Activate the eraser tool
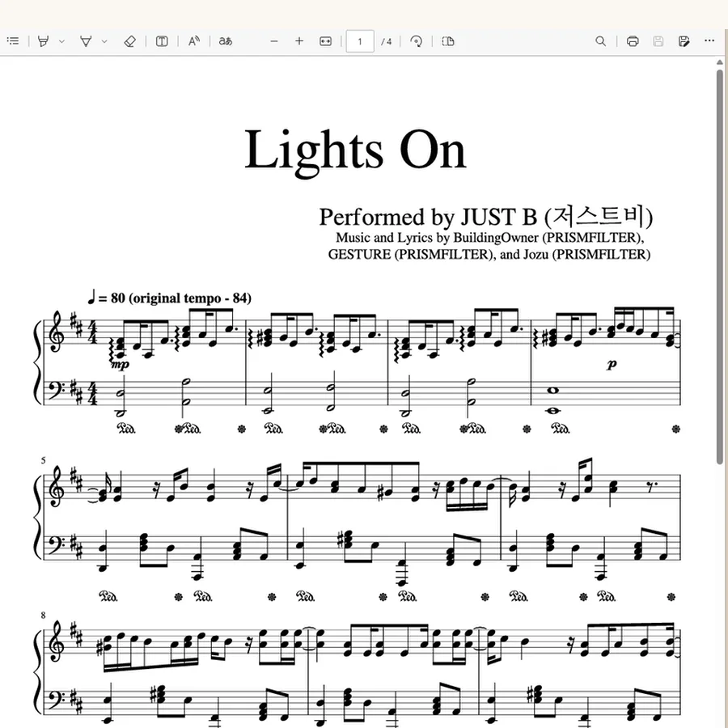This screenshot has height=728, width=728. coord(130,41)
